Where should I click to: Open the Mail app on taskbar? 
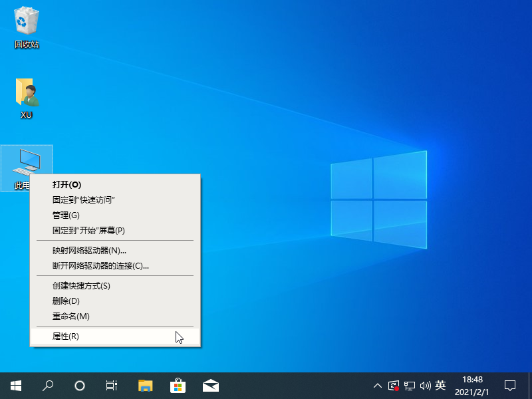[x=211, y=385]
